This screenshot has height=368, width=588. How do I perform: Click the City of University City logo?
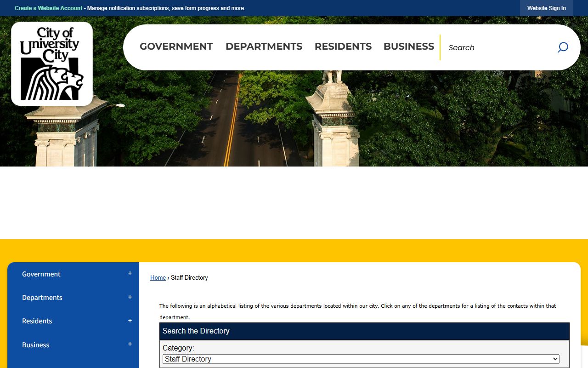pyautogui.click(x=52, y=64)
